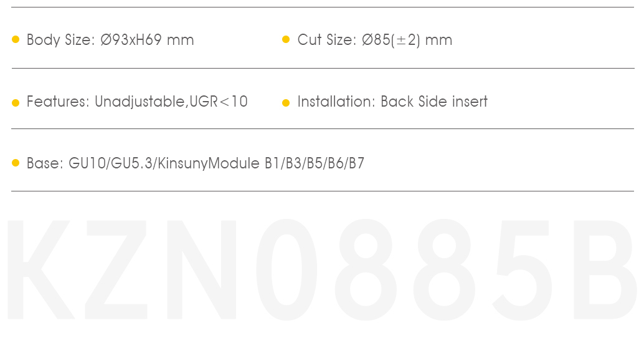The image size is (644, 338).
Task: Click the yellow bullet beside Body Size
Action: [x=16, y=39]
